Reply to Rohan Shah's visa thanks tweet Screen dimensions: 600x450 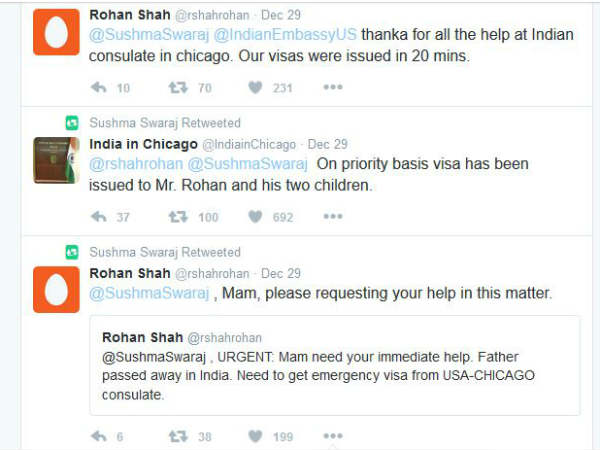98,88
